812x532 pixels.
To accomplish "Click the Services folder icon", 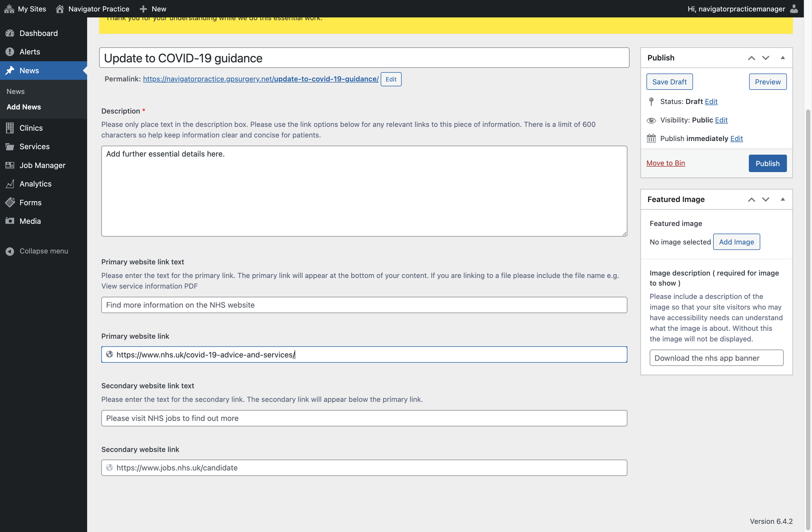I will tap(10, 147).
